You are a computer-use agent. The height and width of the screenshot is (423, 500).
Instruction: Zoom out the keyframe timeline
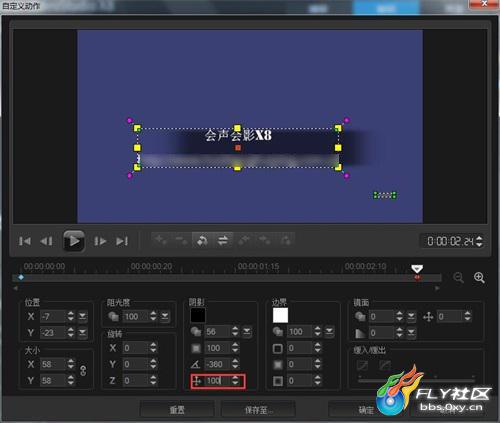click(459, 277)
